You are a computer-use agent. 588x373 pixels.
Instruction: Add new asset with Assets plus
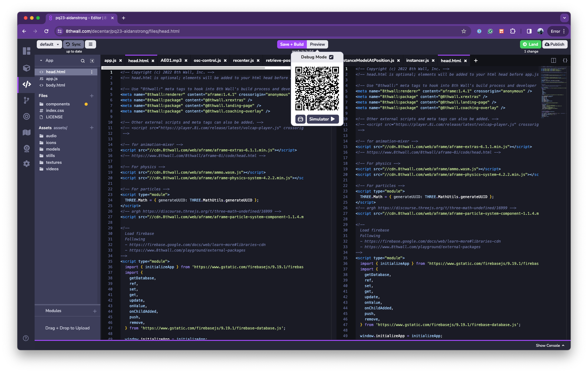pyautogui.click(x=92, y=128)
